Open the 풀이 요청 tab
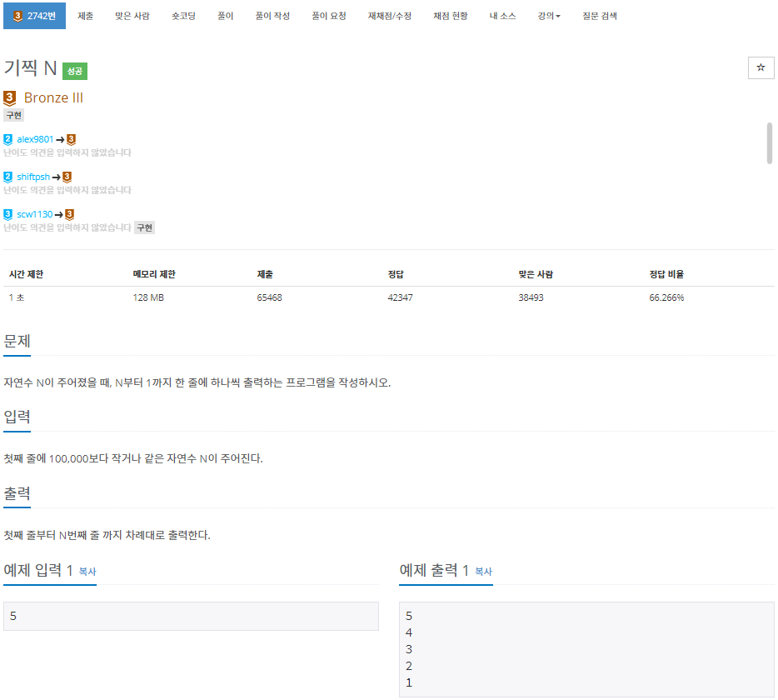Screen dimensions: 778x700 click(x=329, y=16)
